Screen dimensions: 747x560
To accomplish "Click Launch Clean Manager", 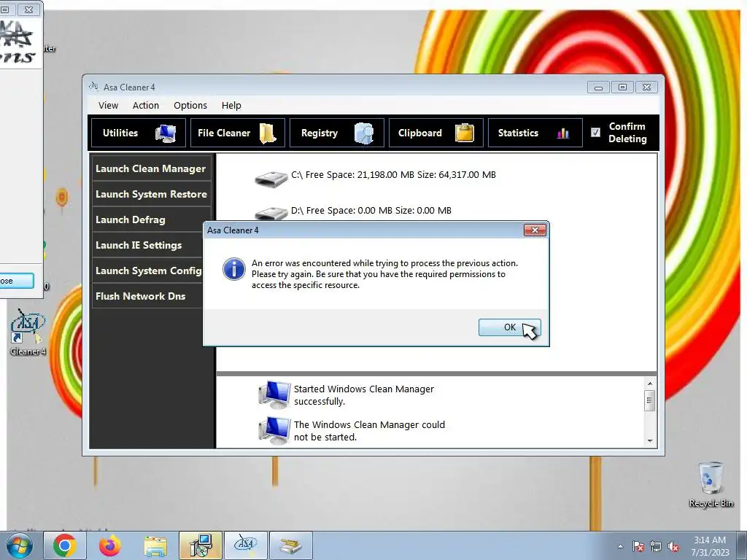I will click(151, 168).
